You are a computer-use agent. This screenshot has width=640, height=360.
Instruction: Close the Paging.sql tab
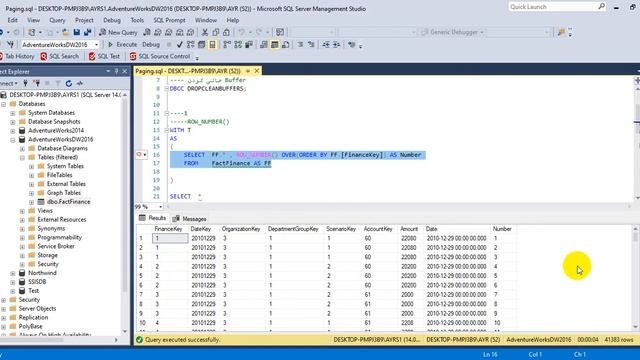pyautogui.click(x=257, y=71)
